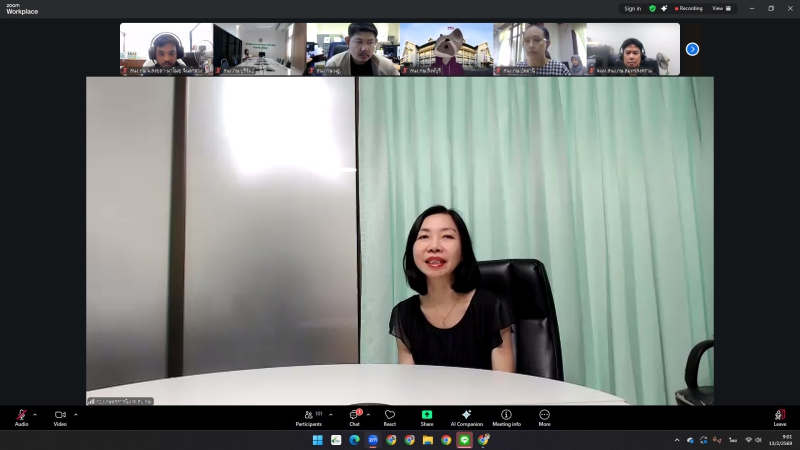Click the green Share screen icon

427,415
